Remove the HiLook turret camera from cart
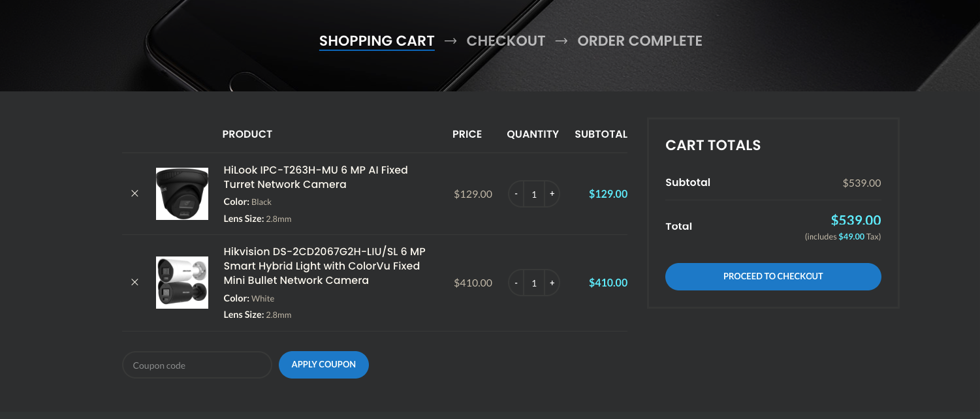 134,194
